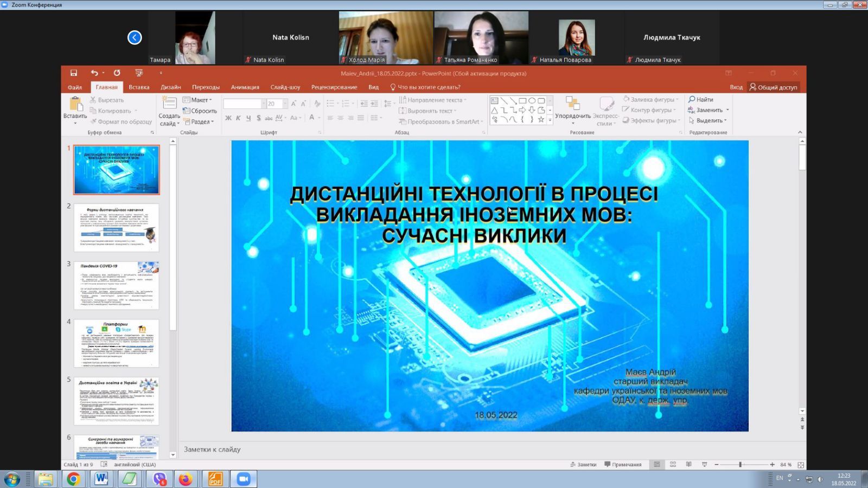Click the Share (Общий доступ) button
This screenshot has height=488, width=868.
pyautogui.click(x=773, y=87)
